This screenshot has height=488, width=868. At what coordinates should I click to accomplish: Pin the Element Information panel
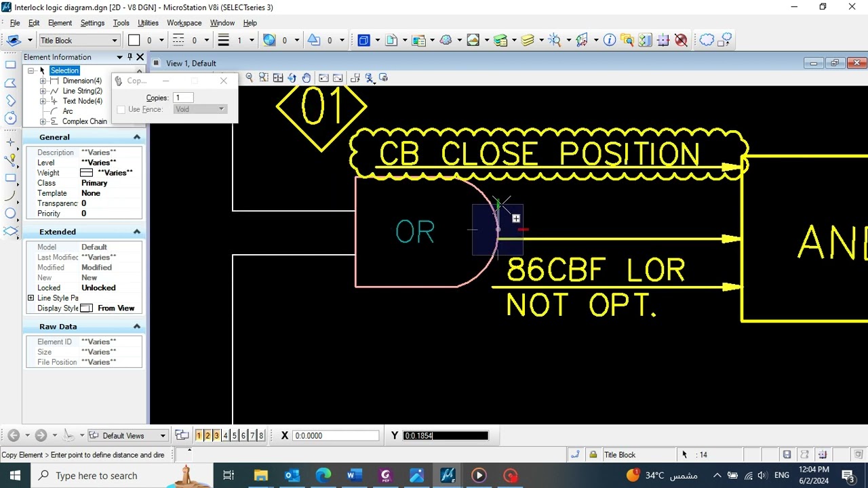(x=130, y=57)
